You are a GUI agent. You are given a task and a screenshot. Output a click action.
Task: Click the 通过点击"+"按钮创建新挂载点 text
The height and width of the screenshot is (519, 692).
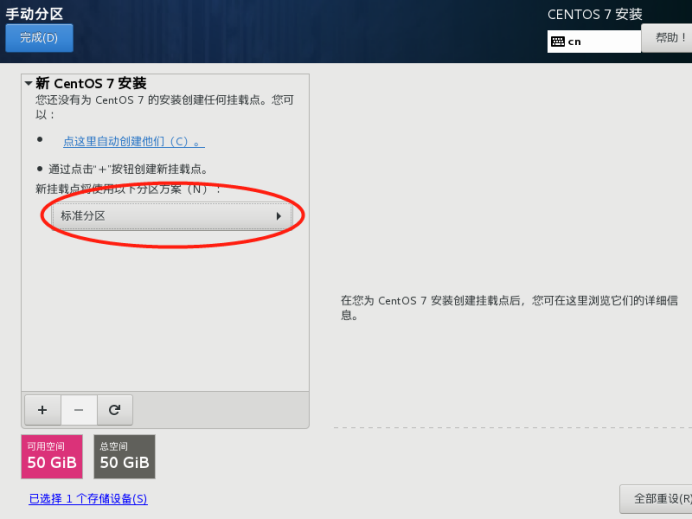(x=128, y=169)
